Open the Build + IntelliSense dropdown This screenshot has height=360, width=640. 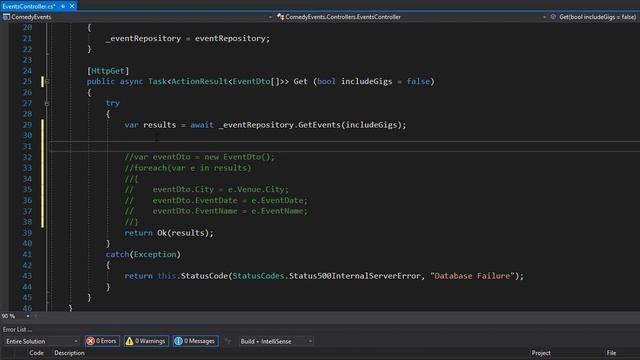pos(276,341)
